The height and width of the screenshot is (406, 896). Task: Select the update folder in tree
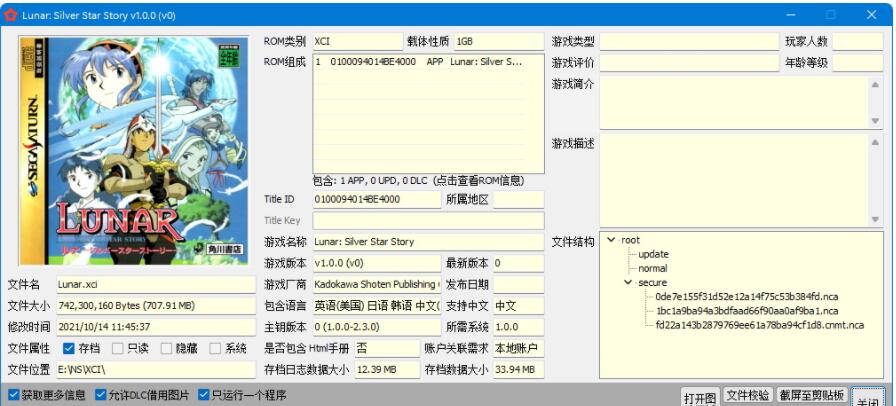(x=653, y=254)
